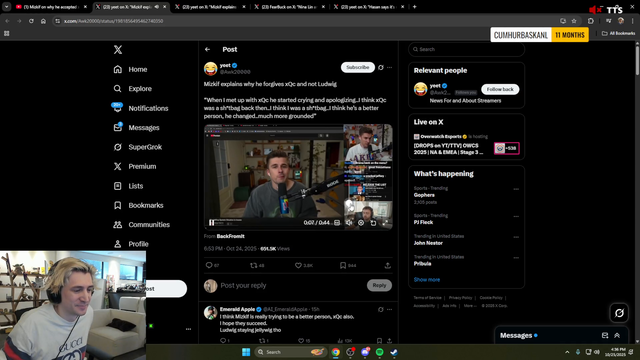The height and width of the screenshot is (360, 640).
Task: Compose new message in Messages drawer
Action: (x=605, y=336)
